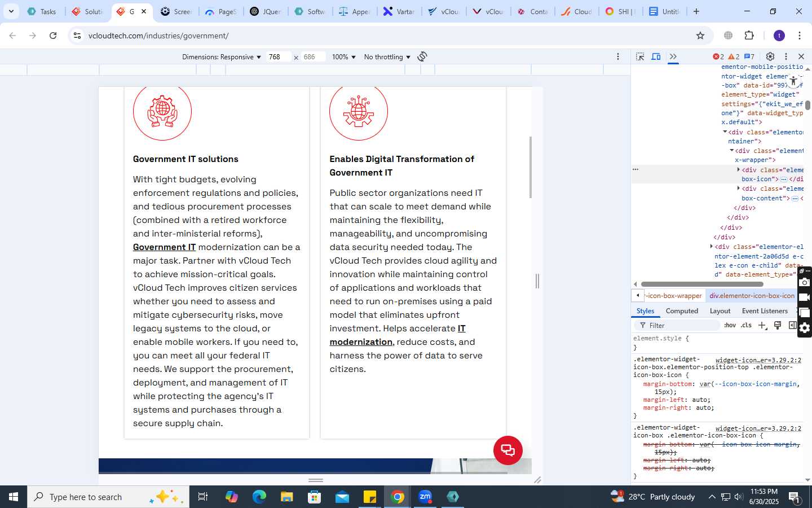Open DevTools customize three-dot menu
Image resolution: width=812 pixels, height=508 pixels.
click(786, 56)
